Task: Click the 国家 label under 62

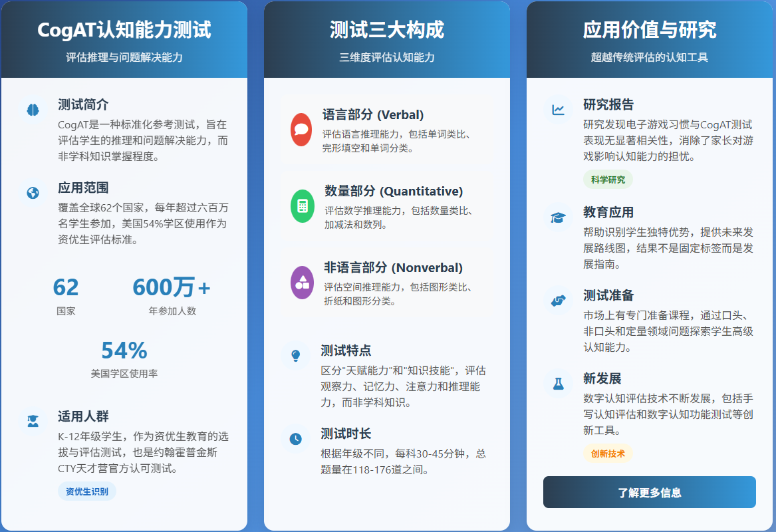Action: coord(66,311)
